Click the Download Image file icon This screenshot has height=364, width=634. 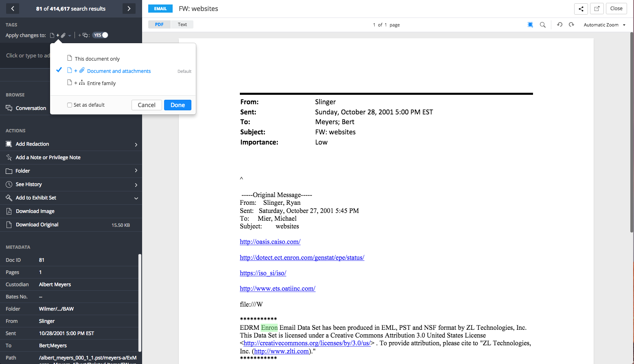(x=9, y=211)
